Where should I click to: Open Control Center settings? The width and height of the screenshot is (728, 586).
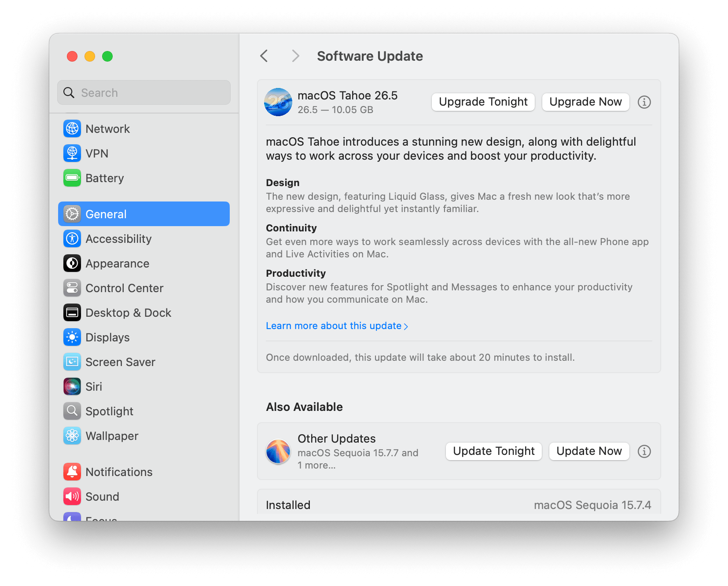[x=144, y=288]
